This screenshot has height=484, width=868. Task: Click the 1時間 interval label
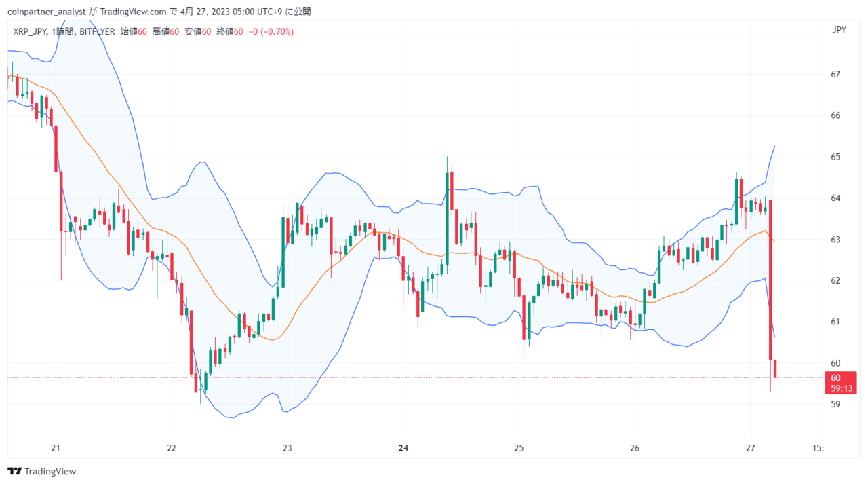63,31
